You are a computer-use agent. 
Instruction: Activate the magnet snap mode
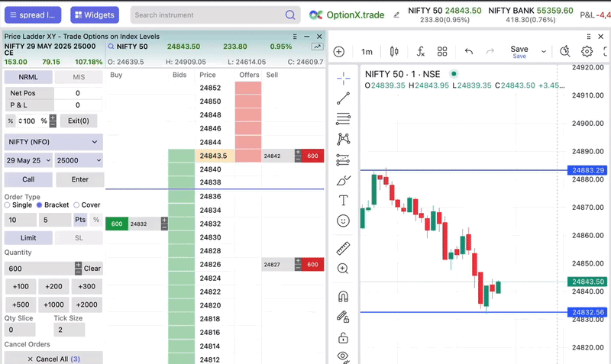click(344, 297)
